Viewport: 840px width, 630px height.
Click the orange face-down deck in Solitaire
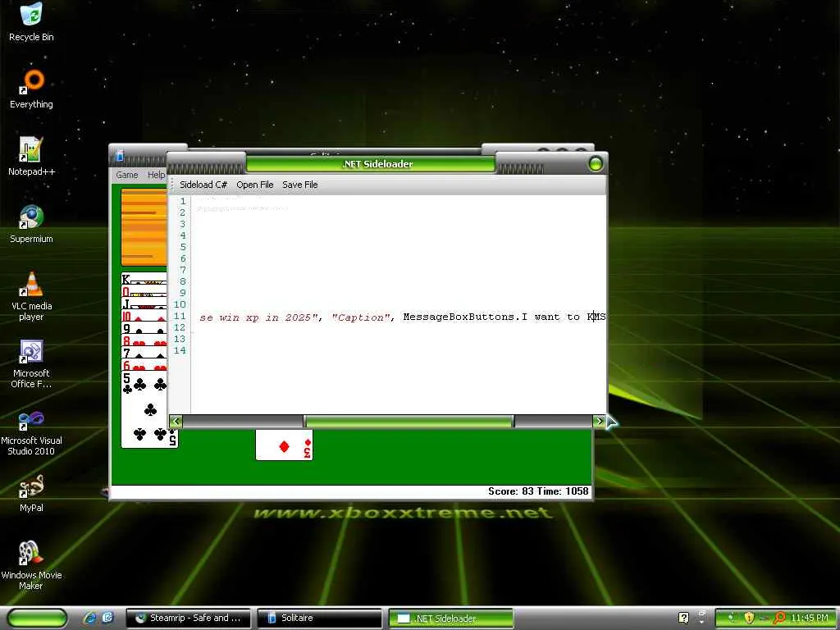(144, 227)
